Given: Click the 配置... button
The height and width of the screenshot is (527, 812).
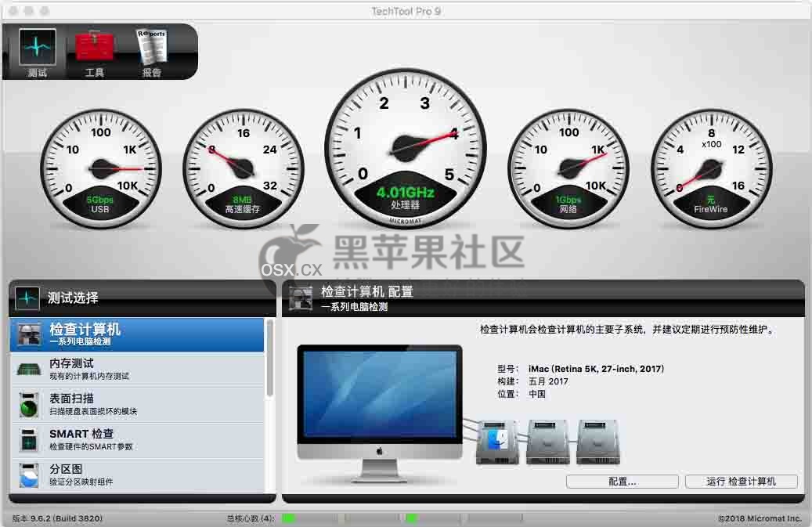Looking at the screenshot, I should click(x=622, y=482).
